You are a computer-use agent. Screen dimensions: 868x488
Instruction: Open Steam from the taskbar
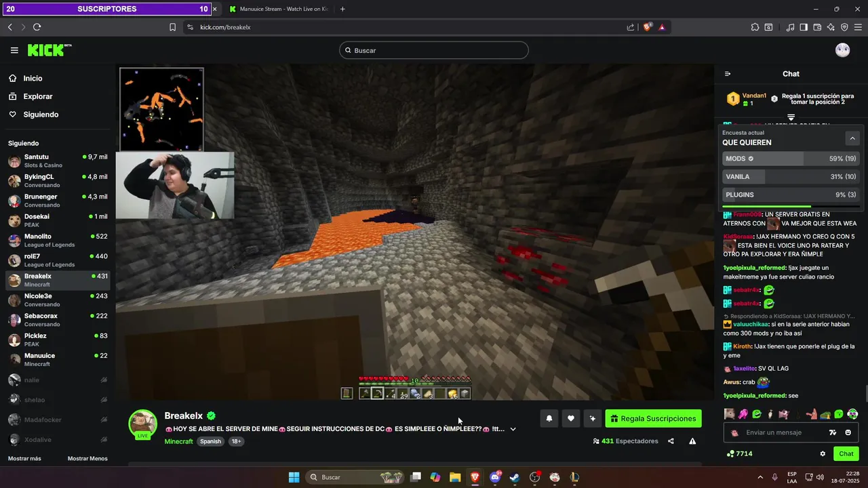click(515, 477)
